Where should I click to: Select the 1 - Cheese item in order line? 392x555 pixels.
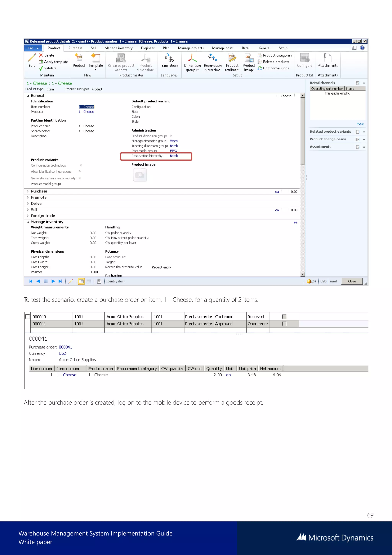pos(67,375)
